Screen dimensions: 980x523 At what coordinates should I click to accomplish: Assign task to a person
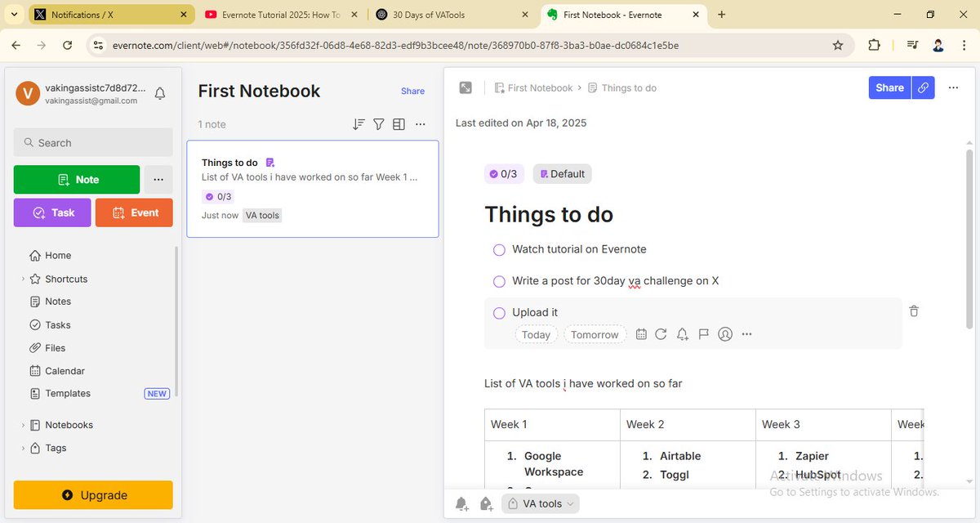(724, 334)
